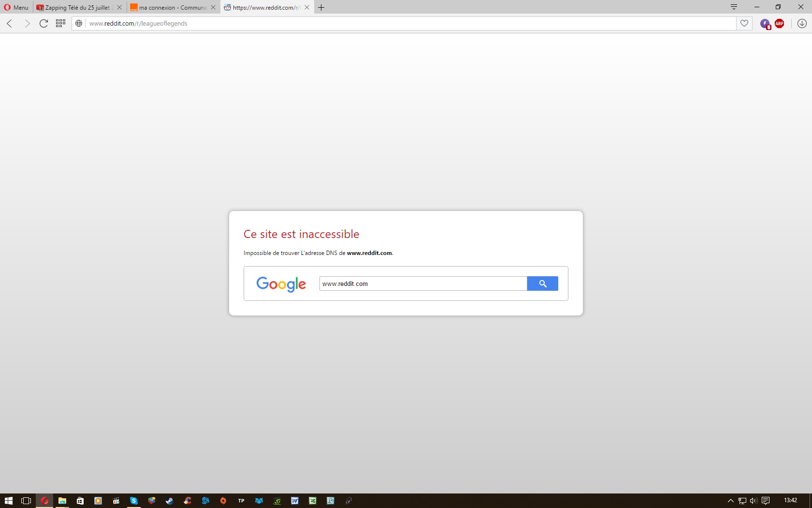
Task: Open the multicolor cube taskbar icon
Action: point(152,501)
